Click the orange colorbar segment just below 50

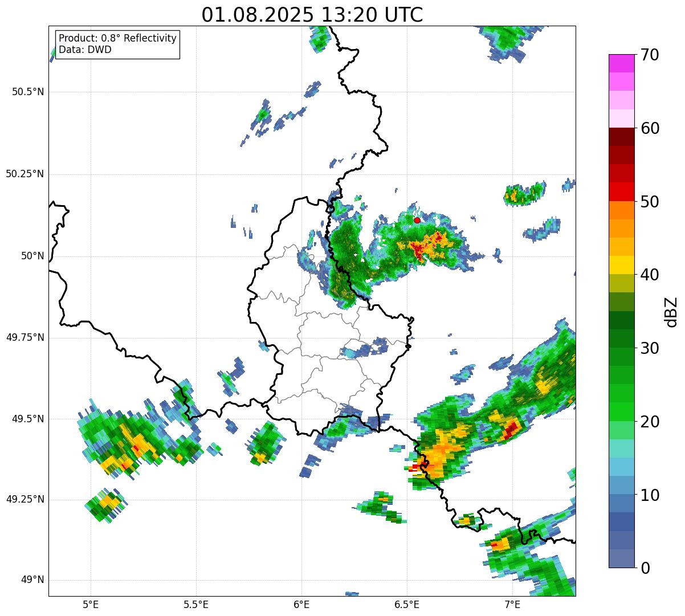click(622, 210)
